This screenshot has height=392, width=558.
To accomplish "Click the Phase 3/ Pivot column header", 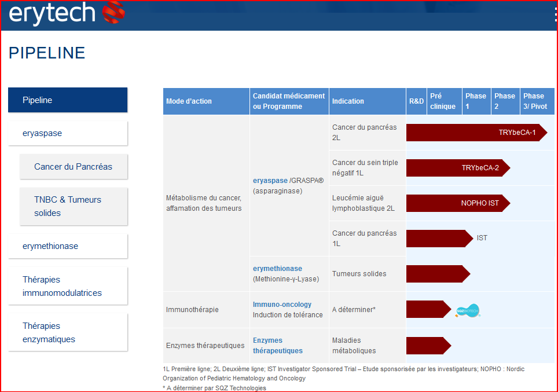I will [x=537, y=101].
